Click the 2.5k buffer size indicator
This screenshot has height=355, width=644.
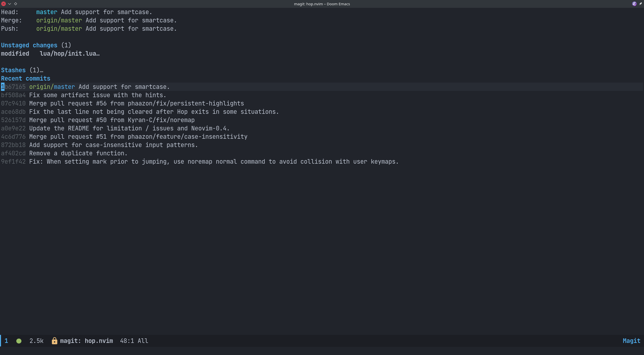coord(36,341)
